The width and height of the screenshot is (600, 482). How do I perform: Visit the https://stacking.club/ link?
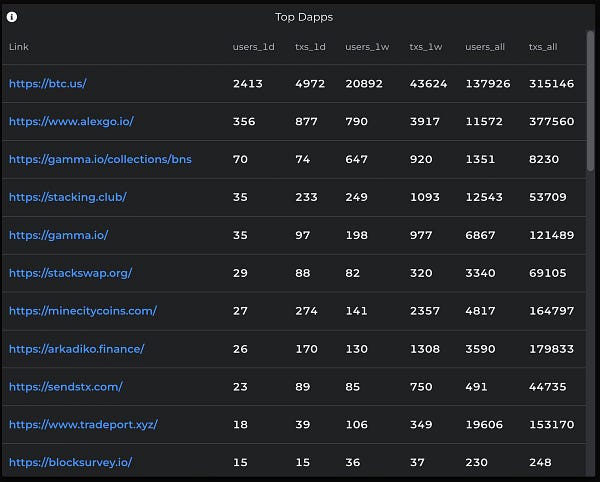coord(68,197)
